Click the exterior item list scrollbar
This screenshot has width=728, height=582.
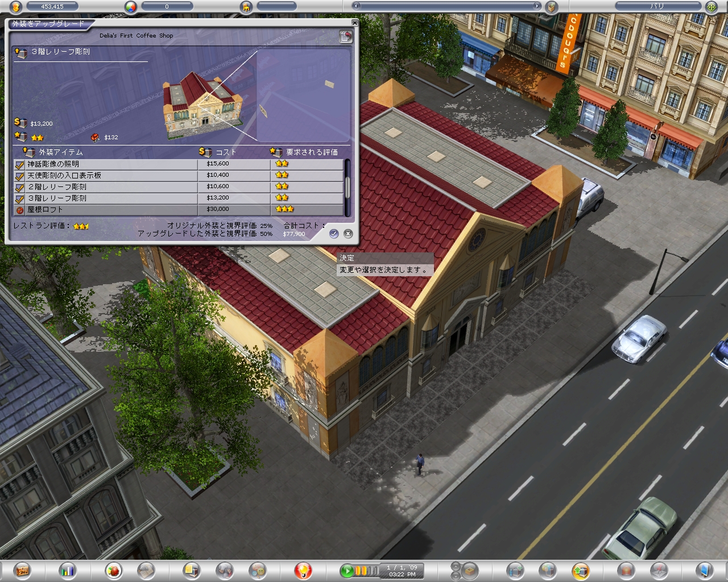[x=348, y=187]
